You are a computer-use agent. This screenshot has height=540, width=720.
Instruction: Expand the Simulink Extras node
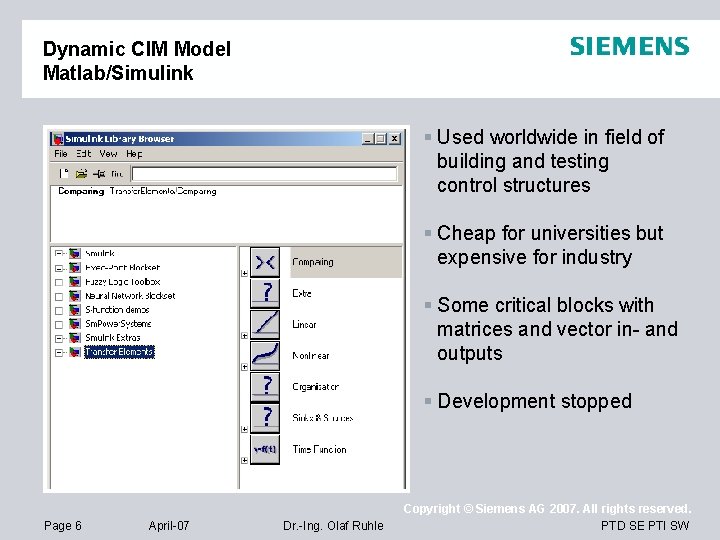(x=58, y=338)
